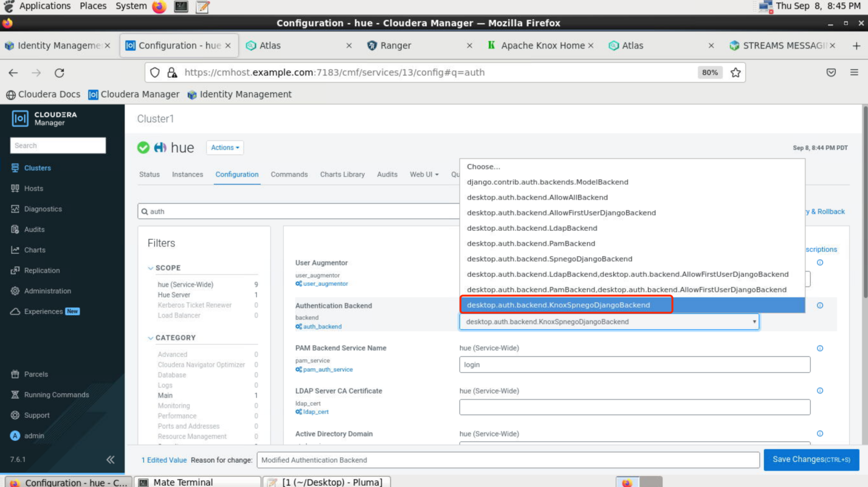868x487 pixels.
Task: Switch to the Audits tab
Action: [x=387, y=174]
